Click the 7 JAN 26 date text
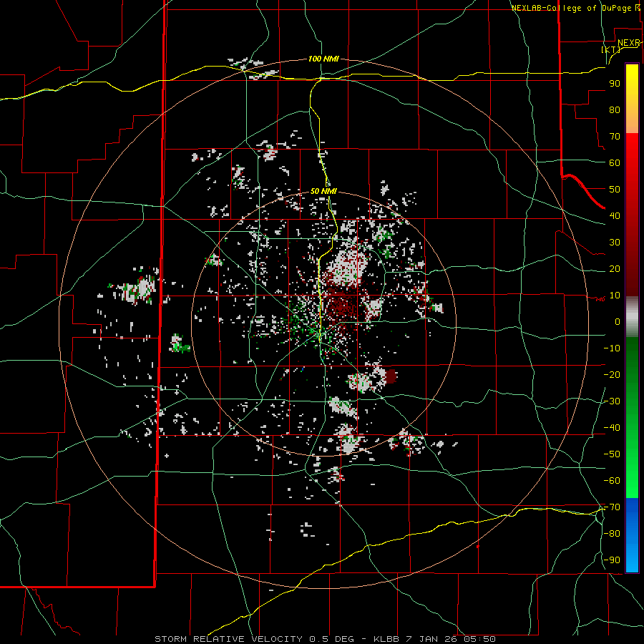Screen dimensions: 644x644 [432, 639]
